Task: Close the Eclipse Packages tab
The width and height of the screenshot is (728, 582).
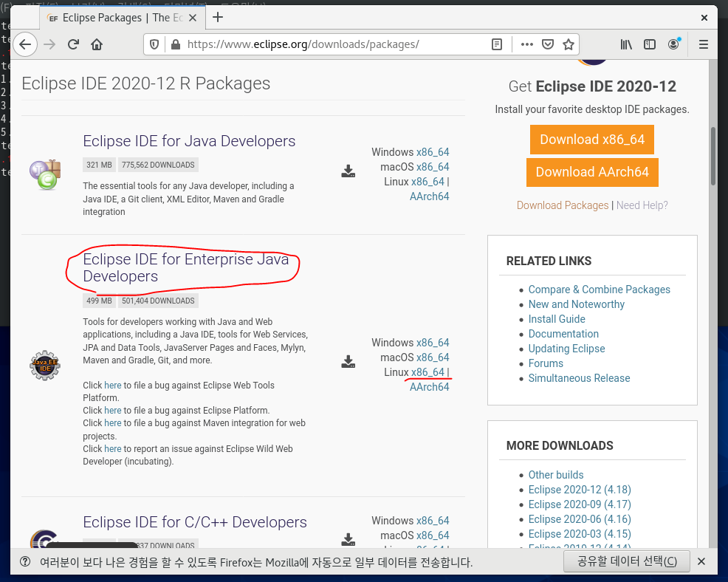Action: tap(193, 18)
